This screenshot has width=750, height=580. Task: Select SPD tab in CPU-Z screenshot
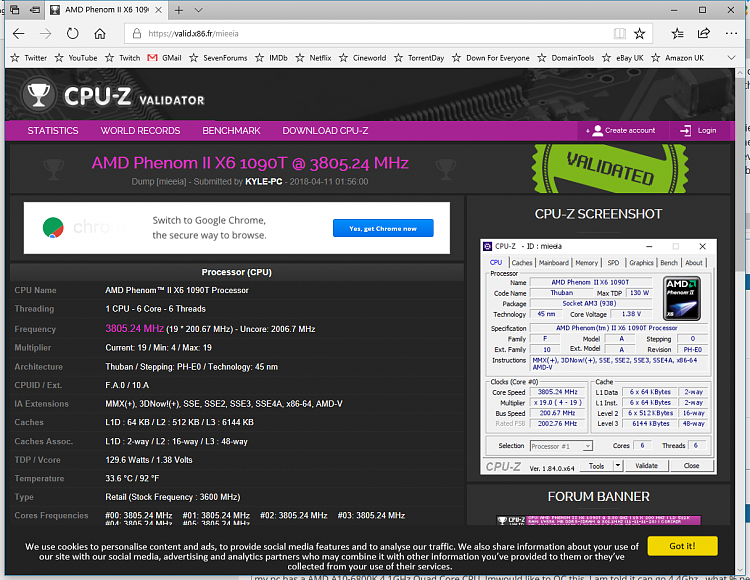pyautogui.click(x=613, y=263)
